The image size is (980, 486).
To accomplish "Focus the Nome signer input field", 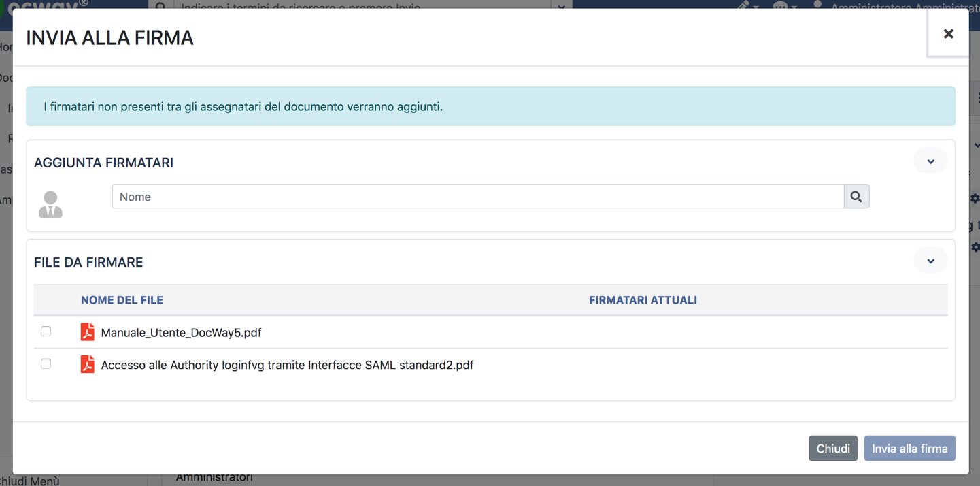I will pos(477,197).
